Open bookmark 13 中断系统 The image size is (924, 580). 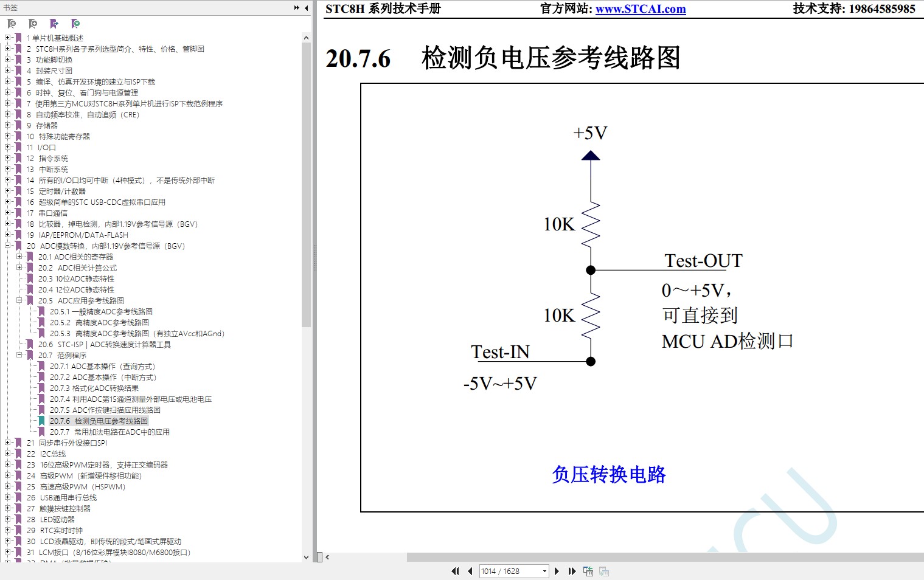(47, 169)
